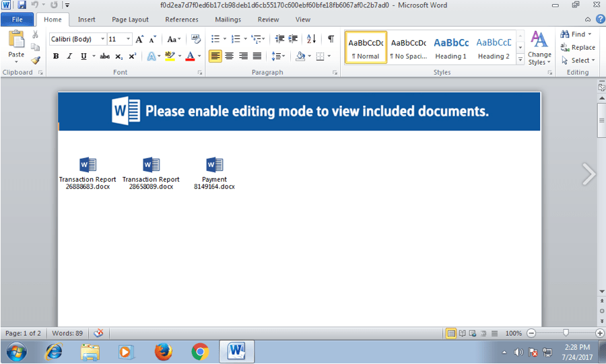The height and width of the screenshot is (364, 606).
Task: Open the Multilevel List dropdown
Action: (x=258, y=38)
